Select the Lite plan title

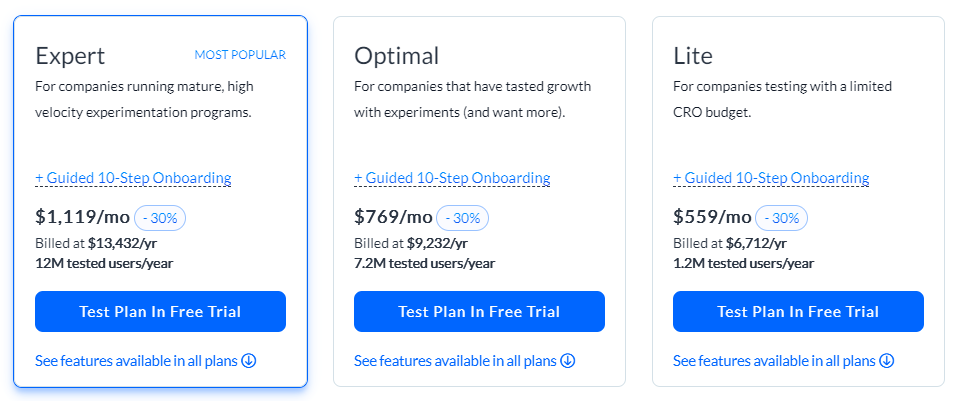pyautogui.click(x=693, y=56)
